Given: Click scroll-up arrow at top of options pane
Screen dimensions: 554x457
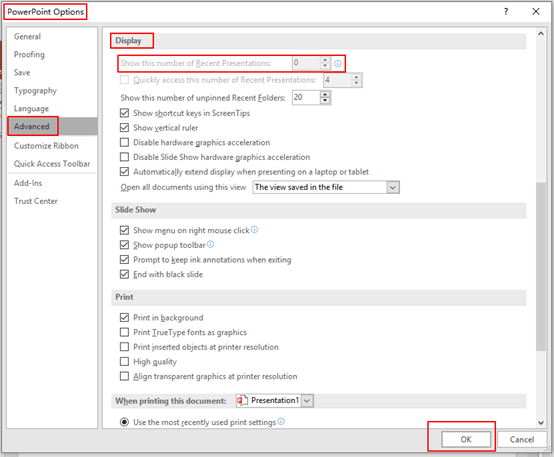Looking at the screenshot, I should click(x=541, y=34).
